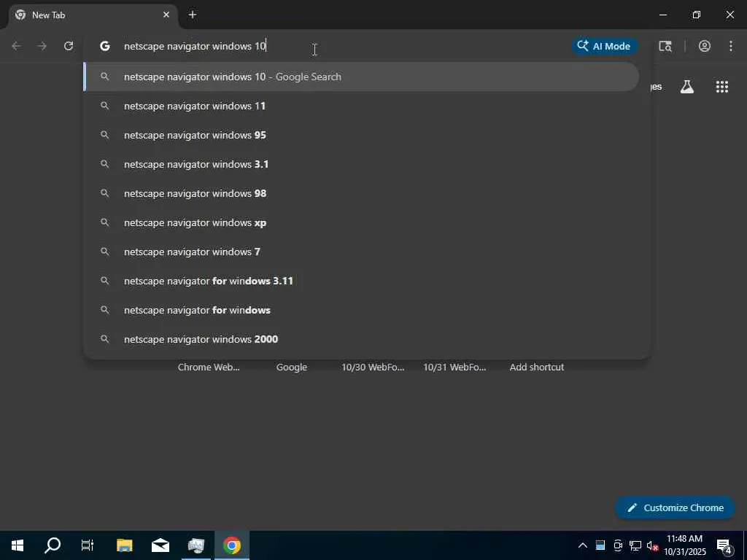Open taskbar Search magnifier

click(x=53, y=545)
